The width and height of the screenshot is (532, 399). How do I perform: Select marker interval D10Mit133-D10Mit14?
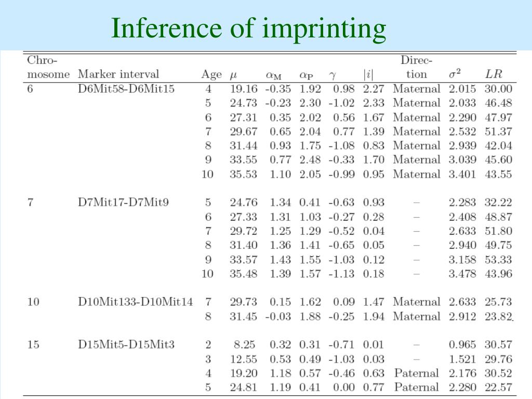pos(135,302)
